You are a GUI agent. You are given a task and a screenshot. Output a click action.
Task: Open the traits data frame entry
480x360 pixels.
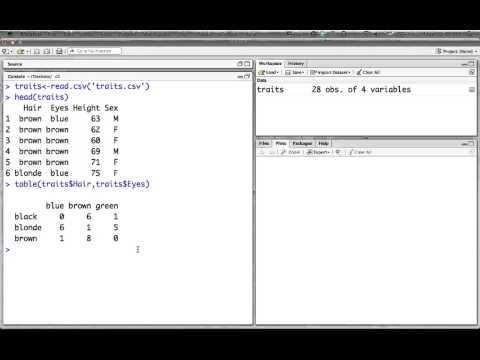coord(270,90)
